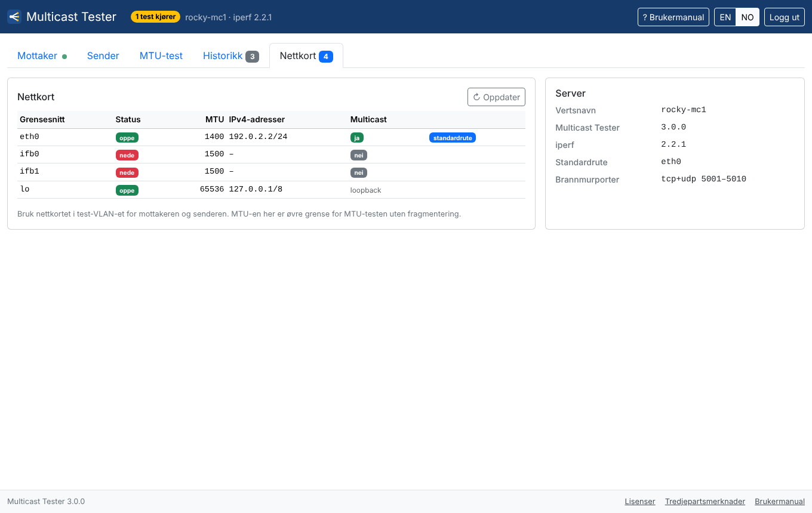The height and width of the screenshot is (513, 812).
Task: Click the Vertsnavn value rocky-mc1
Action: point(684,110)
